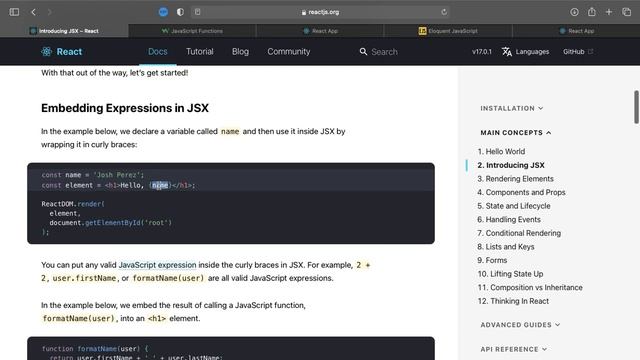Click the v17.0.1 version link
Viewport: 640px width, 360px height.
coord(482,52)
